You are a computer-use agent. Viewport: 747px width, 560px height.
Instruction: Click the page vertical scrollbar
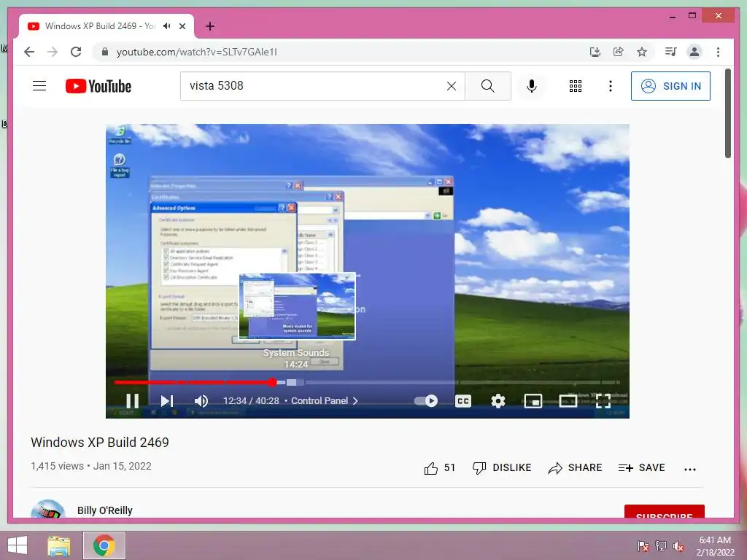[x=728, y=113]
